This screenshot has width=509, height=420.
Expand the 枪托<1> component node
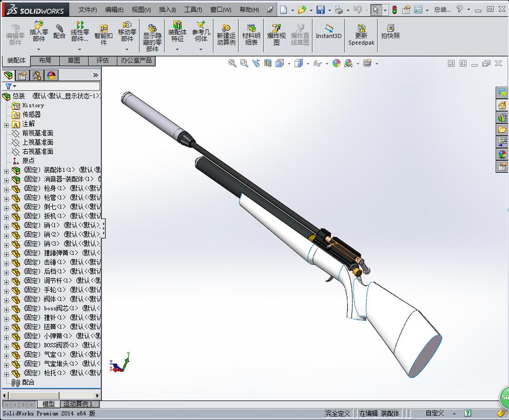[6, 374]
